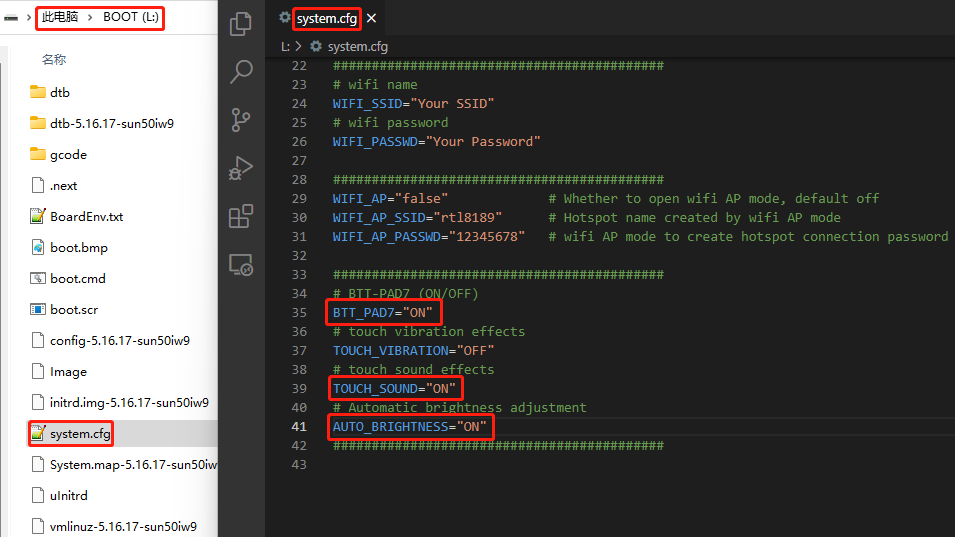Click line number 35 in the gutter
This screenshot has width=955, height=537.
299,313
